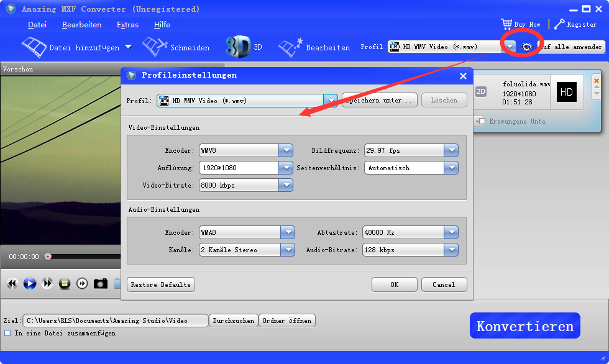
Task: Remove the foluolida.wmv file with orange X
Action: pyautogui.click(x=597, y=81)
